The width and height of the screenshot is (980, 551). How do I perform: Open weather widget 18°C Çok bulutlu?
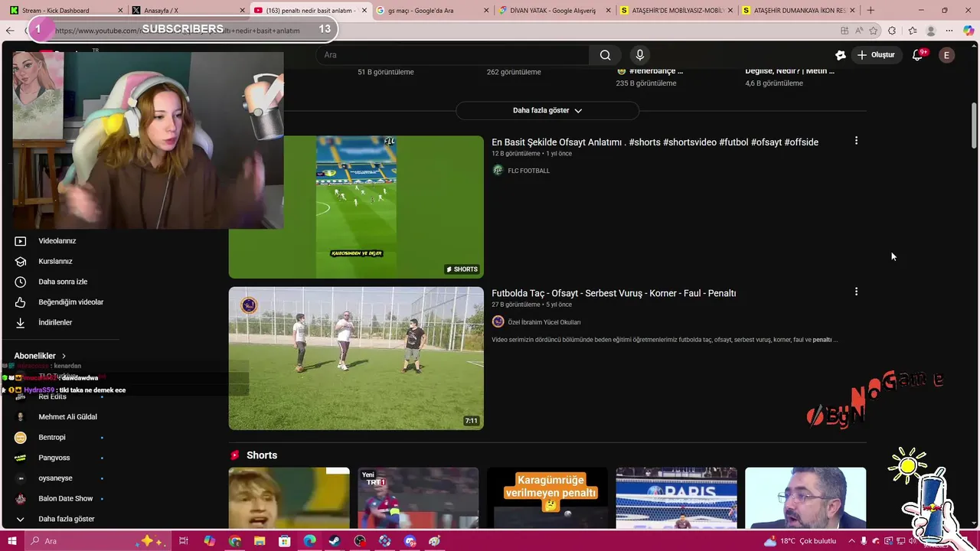[x=802, y=541]
